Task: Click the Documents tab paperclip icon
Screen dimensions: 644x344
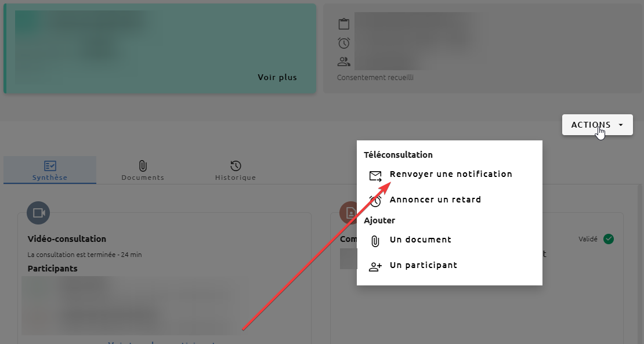Action: click(x=143, y=166)
